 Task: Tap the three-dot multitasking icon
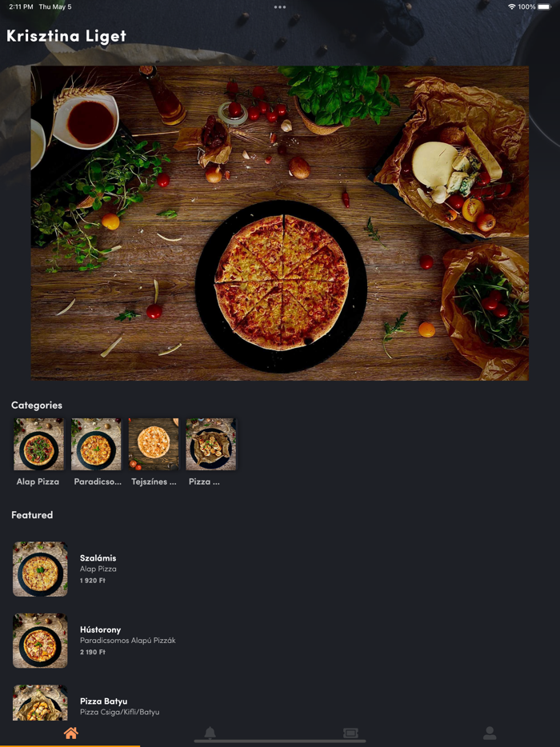(280, 7)
